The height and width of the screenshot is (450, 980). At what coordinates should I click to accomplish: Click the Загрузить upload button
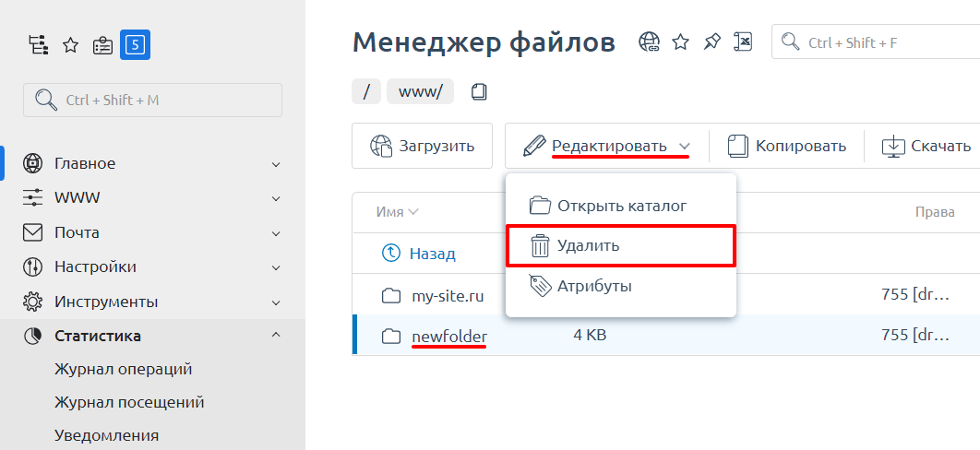tap(423, 146)
